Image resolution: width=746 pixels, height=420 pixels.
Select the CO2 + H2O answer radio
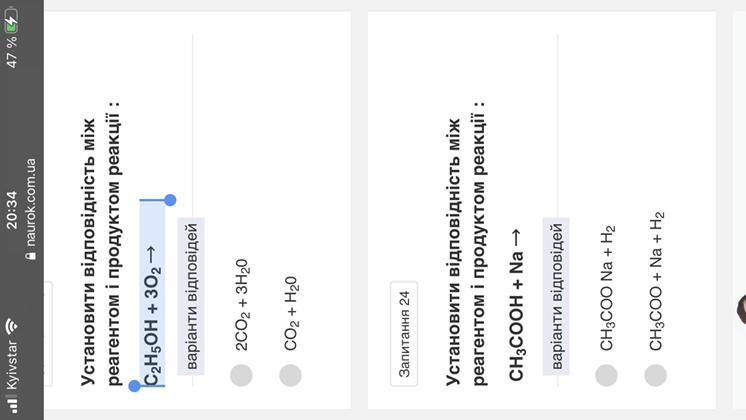[290, 375]
